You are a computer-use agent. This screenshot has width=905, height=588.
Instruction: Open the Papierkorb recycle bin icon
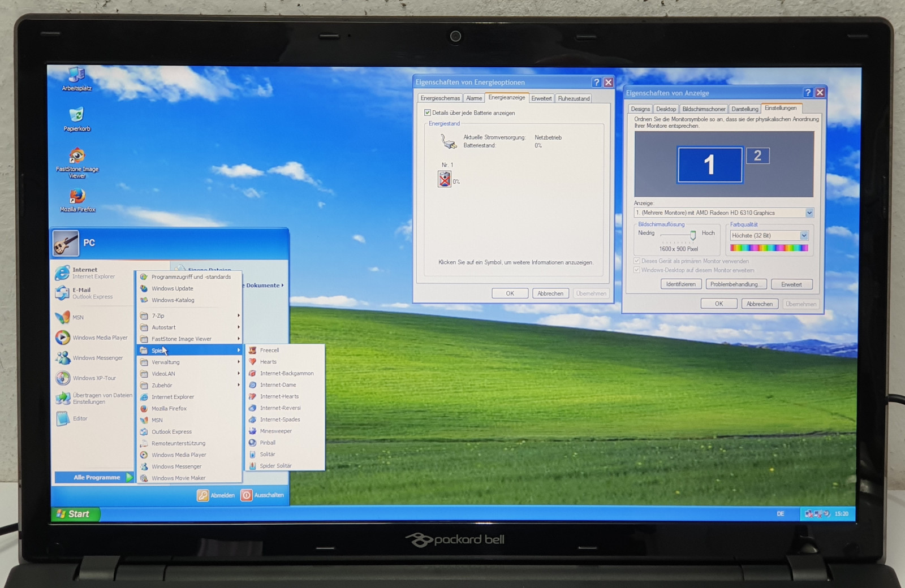click(76, 116)
